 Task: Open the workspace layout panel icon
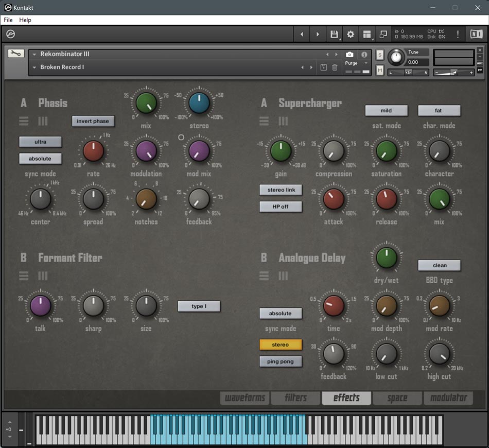coord(367,35)
